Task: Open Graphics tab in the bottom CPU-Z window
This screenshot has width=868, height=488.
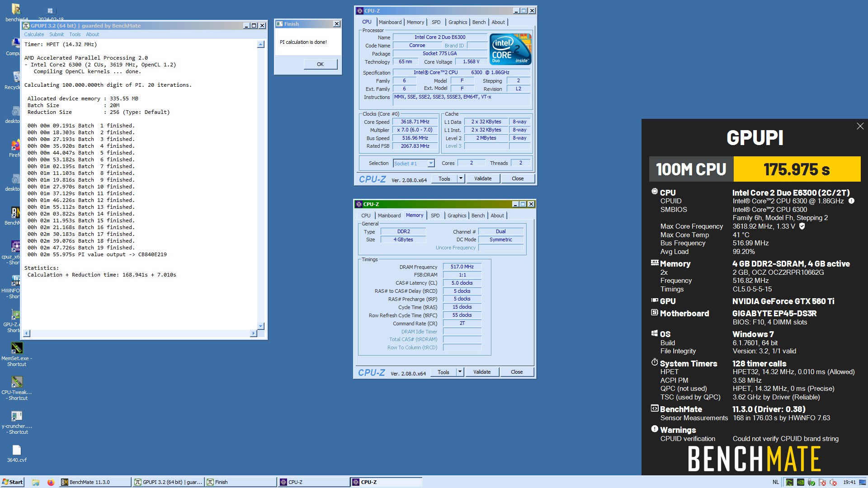Action: [457, 216]
